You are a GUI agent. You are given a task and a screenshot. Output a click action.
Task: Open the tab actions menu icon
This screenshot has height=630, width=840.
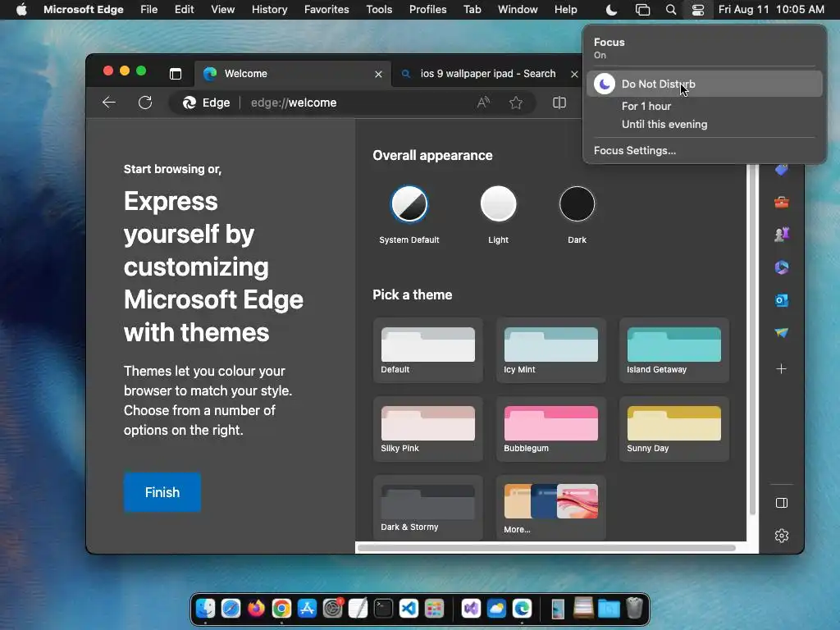(x=176, y=74)
